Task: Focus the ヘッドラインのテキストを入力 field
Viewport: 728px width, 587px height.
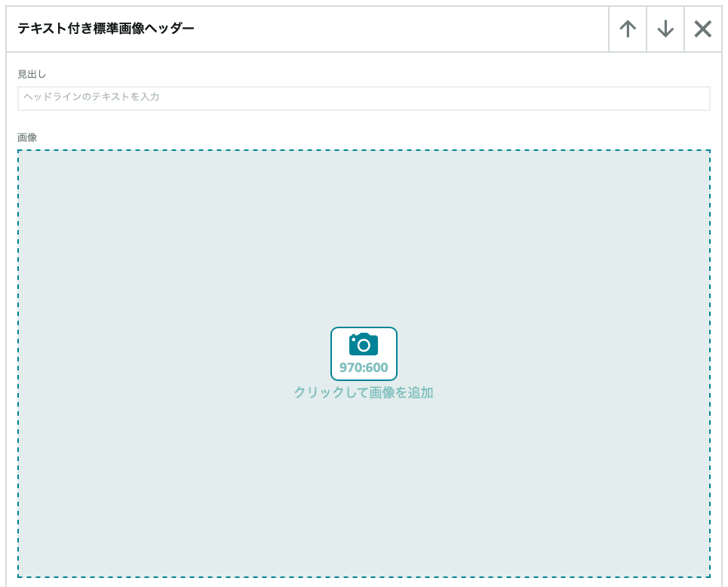Action: (364, 98)
